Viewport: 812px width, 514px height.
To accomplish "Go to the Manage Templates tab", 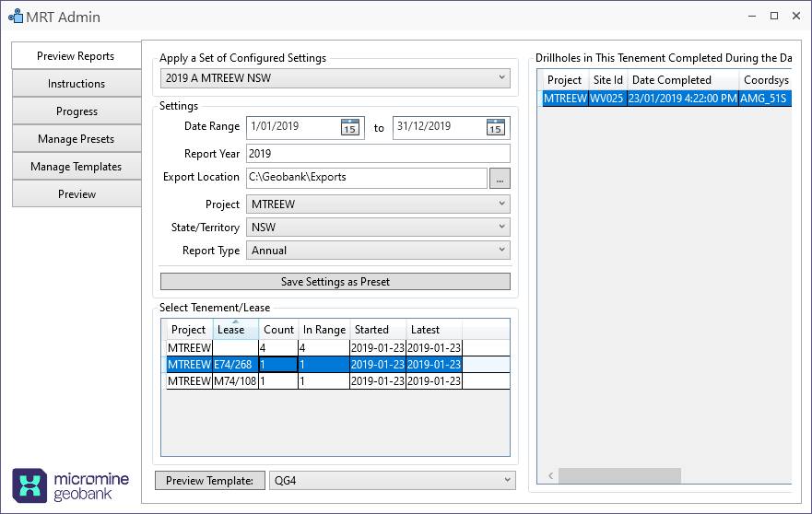I will coord(76,167).
